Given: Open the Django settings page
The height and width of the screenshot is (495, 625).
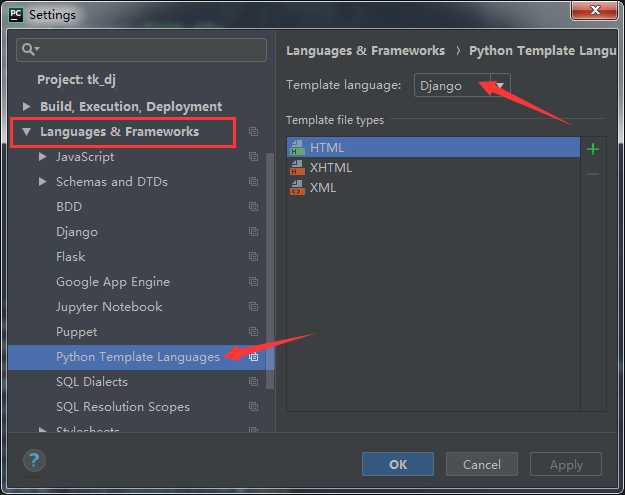Looking at the screenshot, I should (x=77, y=232).
